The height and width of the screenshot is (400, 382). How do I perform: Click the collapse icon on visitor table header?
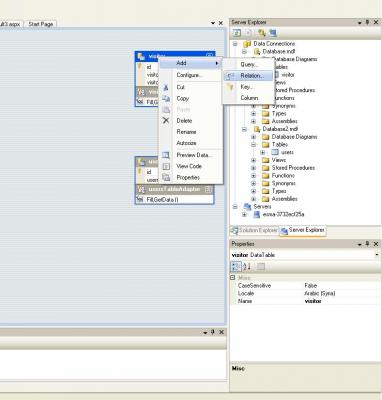pyautogui.click(x=209, y=55)
